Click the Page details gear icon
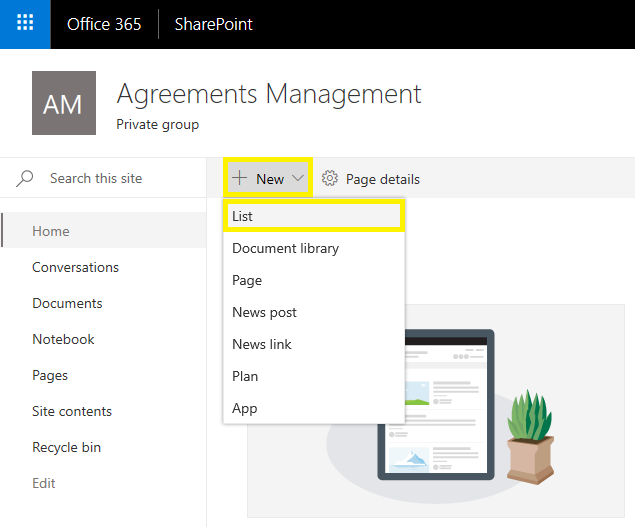Screen dimensions: 635x527 click(330, 179)
